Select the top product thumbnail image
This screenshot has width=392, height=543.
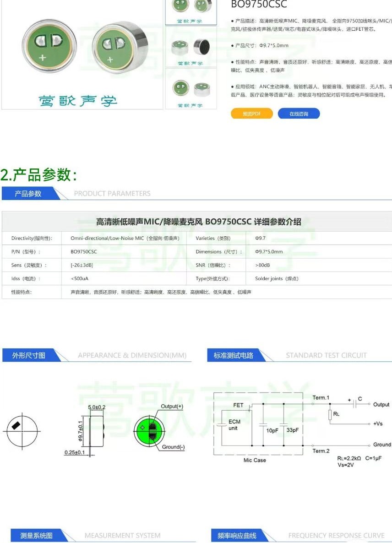click(x=191, y=9)
